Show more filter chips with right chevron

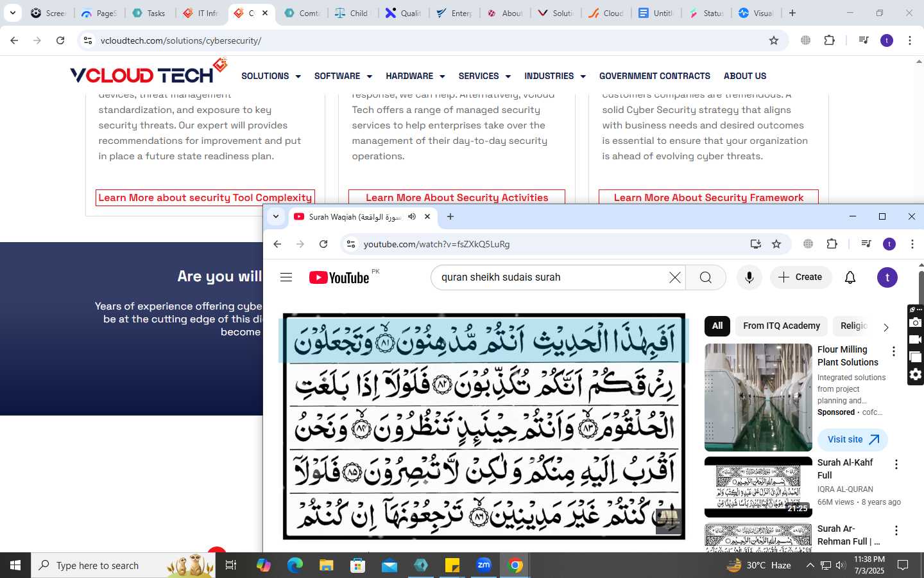(x=886, y=327)
